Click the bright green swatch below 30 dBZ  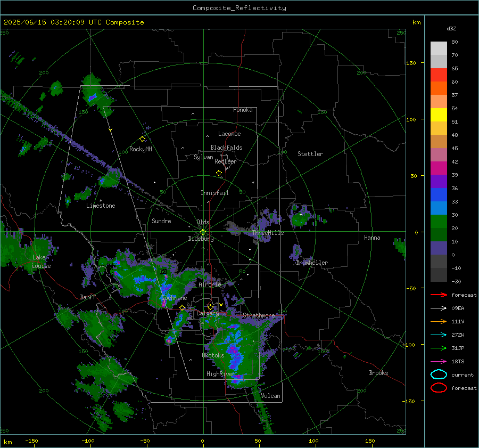[x=439, y=222]
